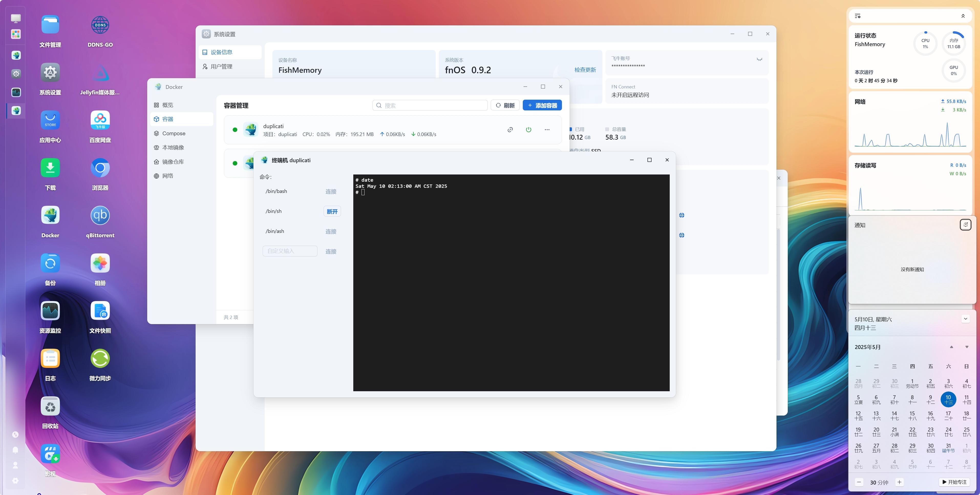Click 刷新 to refresh containers
This screenshot has height=495, width=980.
click(x=505, y=106)
